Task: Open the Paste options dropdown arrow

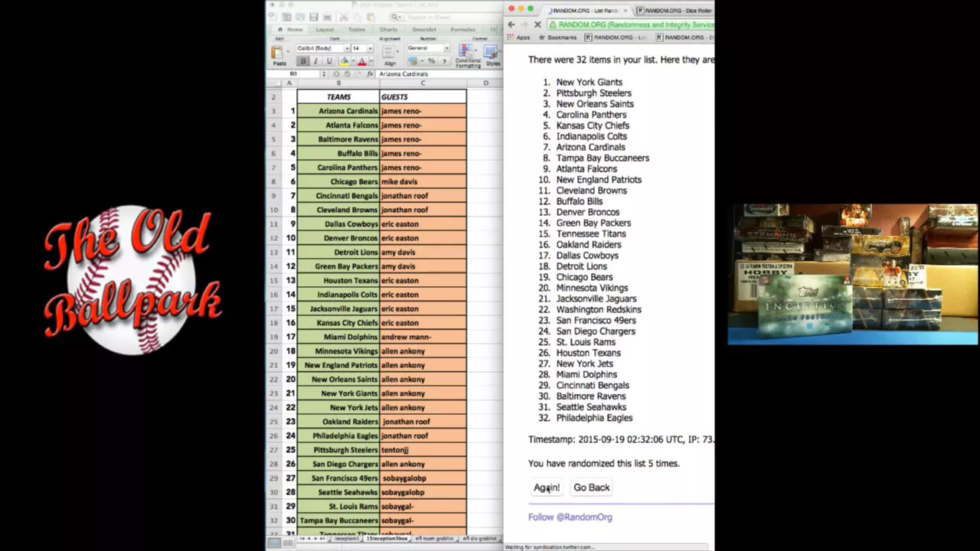Action: click(x=288, y=51)
